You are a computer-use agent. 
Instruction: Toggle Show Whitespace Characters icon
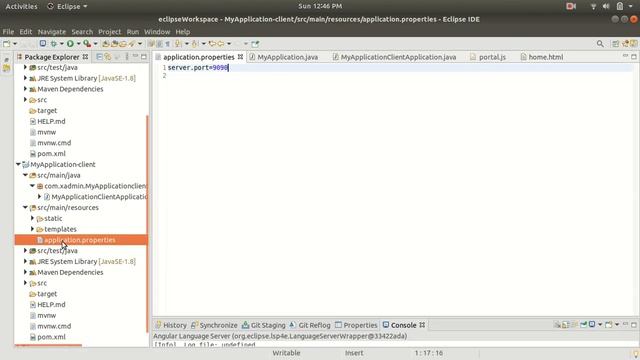(167, 44)
